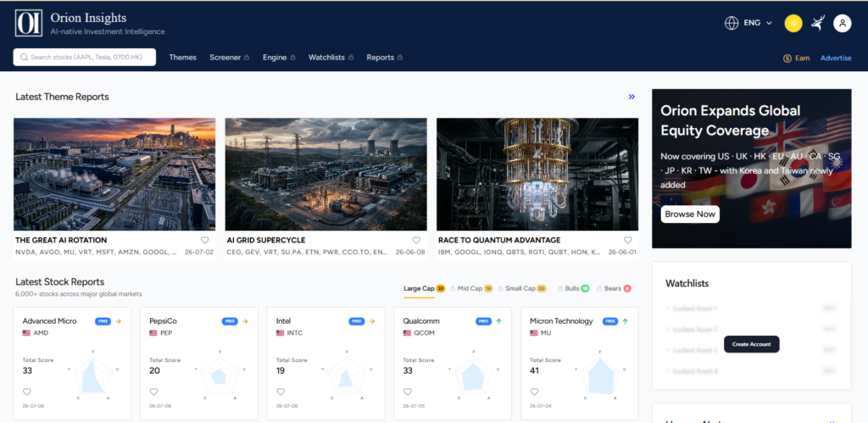Click the Micron Technology radar chart

point(601,375)
